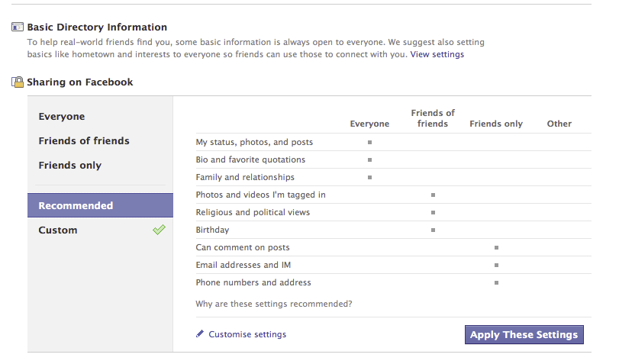Click the 'Other' column header
This screenshot has height=364, width=619.
(x=559, y=124)
